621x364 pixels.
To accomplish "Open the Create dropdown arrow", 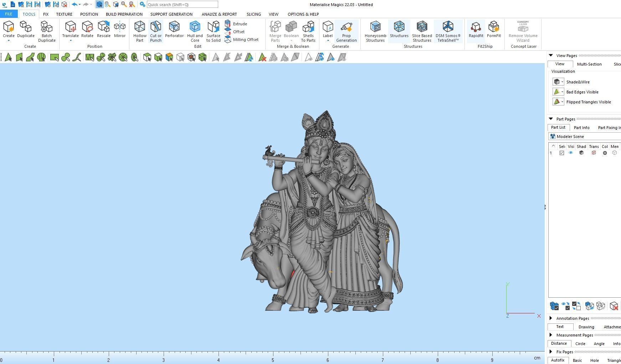I will pyautogui.click(x=9, y=41).
